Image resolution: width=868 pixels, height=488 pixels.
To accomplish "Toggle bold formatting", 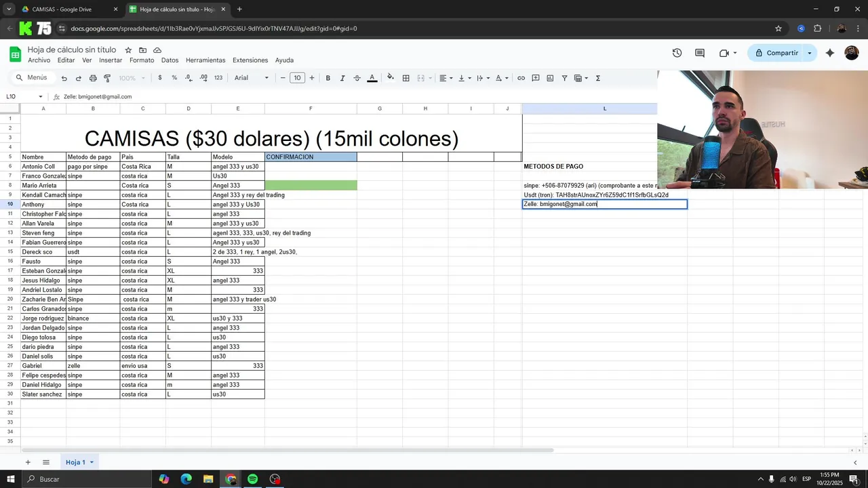I will [x=328, y=78].
